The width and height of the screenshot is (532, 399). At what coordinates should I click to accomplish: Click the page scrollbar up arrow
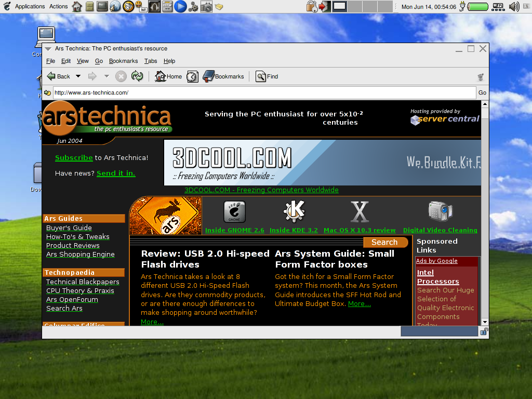click(x=485, y=104)
